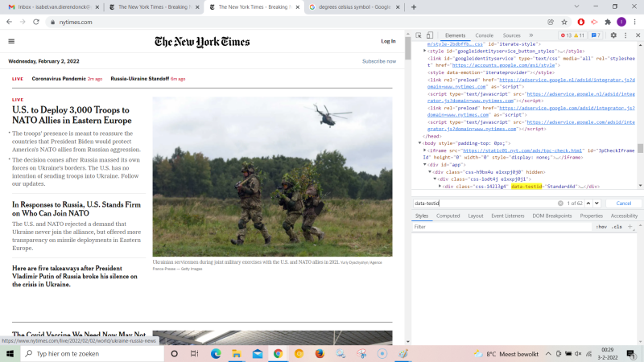Open the DevTools three-dot customize menu
The image size is (644, 362).
tap(625, 35)
